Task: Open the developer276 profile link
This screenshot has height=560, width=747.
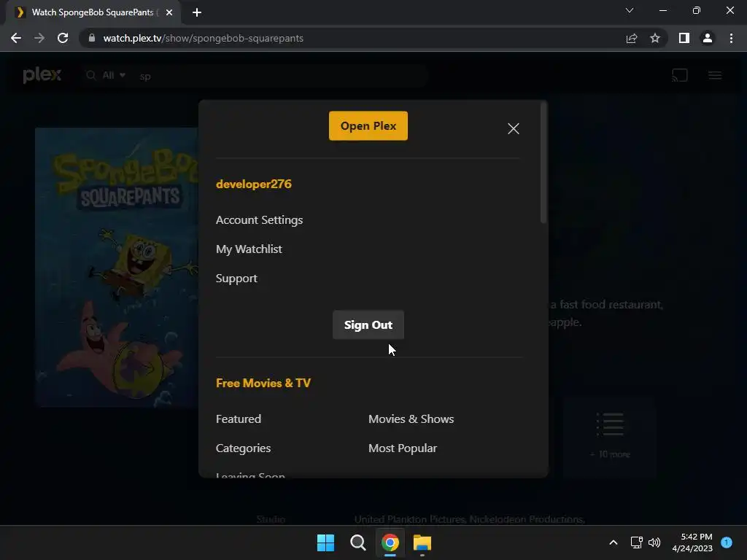Action: click(253, 184)
